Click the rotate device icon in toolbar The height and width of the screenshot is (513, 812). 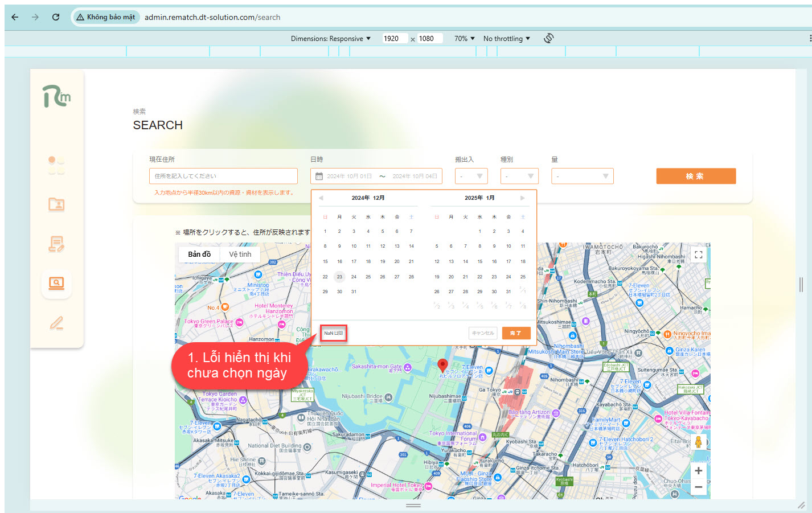click(x=548, y=38)
